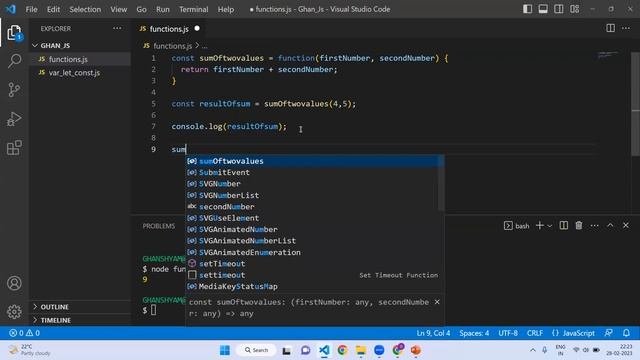Choose SVGNumber from suggestions
Viewport: 640px width, 360px height.
click(315, 184)
